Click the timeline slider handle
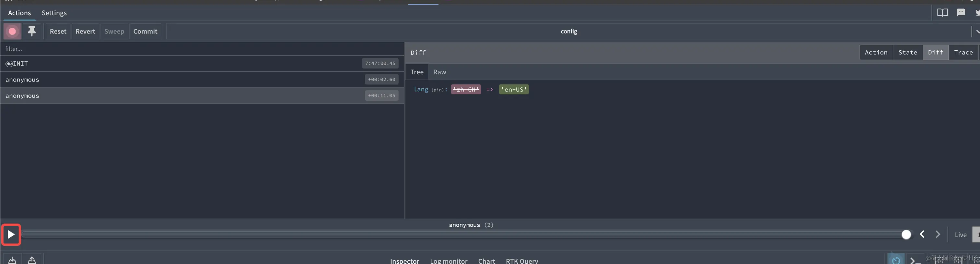This screenshot has height=264, width=980. point(906,235)
